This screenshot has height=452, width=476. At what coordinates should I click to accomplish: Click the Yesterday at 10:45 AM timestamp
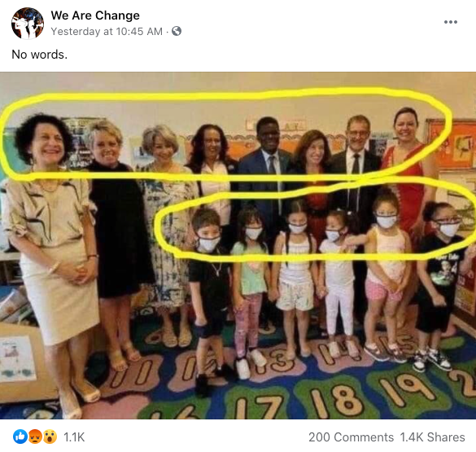click(x=107, y=31)
